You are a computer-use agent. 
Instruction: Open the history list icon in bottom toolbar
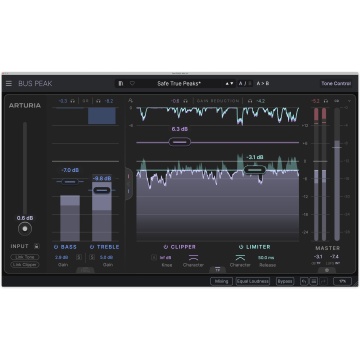click(x=314, y=281)
